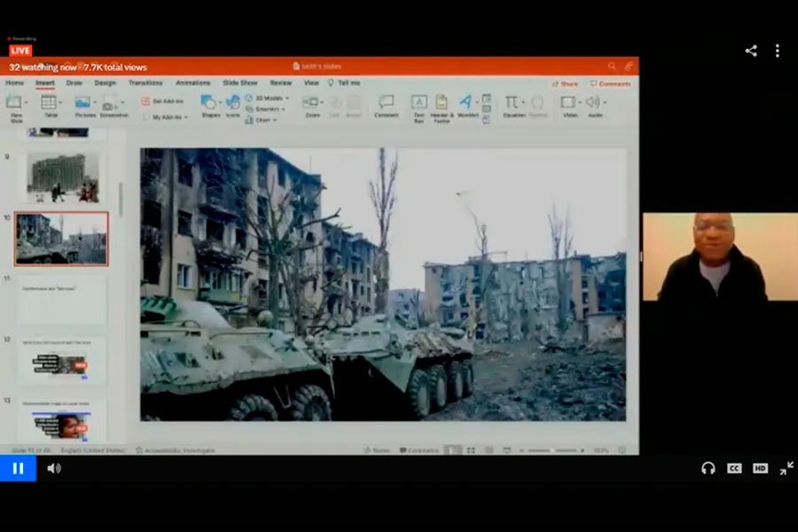Image resolution: width=798 pixels, height=532 pixels.
Task: Open the share icon at top right
Action: [x=751, y=51]
